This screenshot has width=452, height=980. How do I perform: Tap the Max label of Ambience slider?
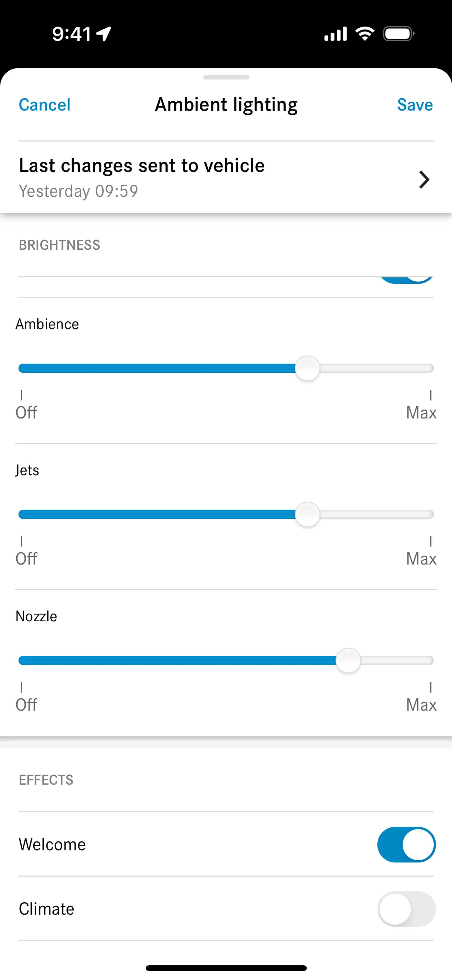421,413
